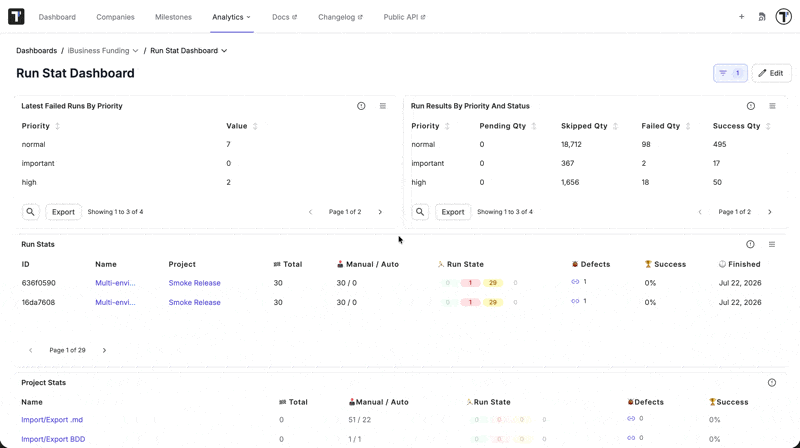Open the Multi-envi... run for ID 16da7608
Screen dimensions: 800x448
pyautogui.click(x=115, y=303)
